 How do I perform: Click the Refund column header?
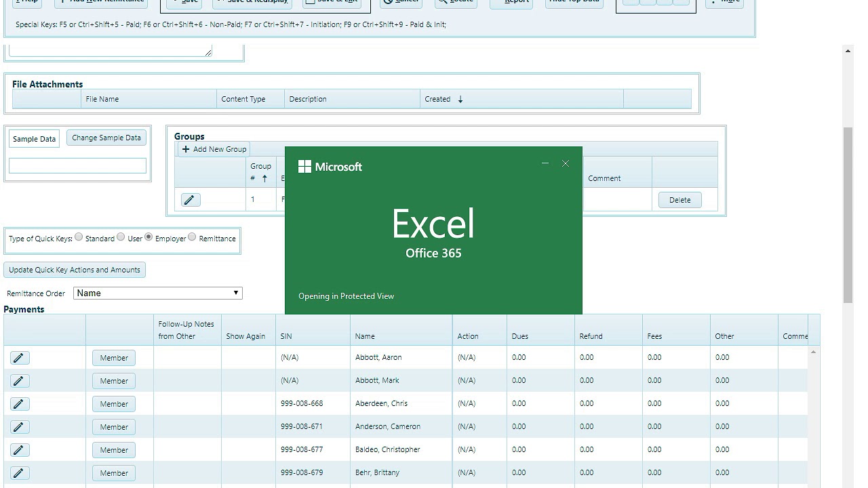(x=591, y=336)
